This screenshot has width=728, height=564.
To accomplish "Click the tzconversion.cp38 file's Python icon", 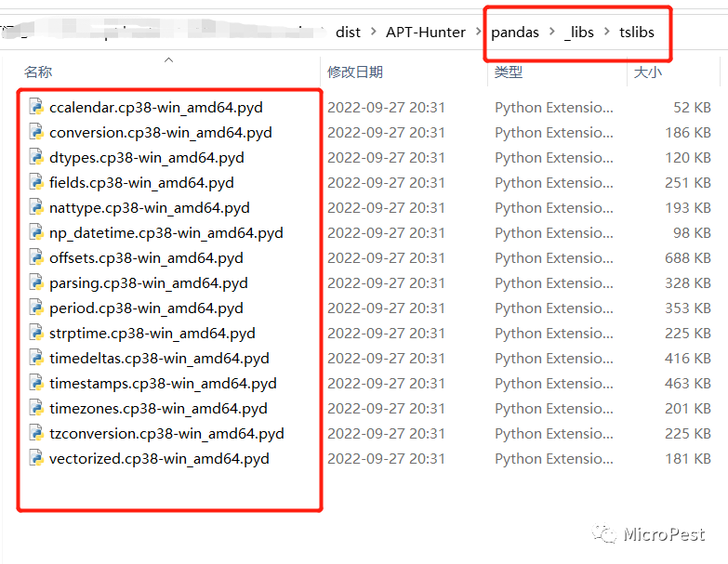I will point(36,433).
